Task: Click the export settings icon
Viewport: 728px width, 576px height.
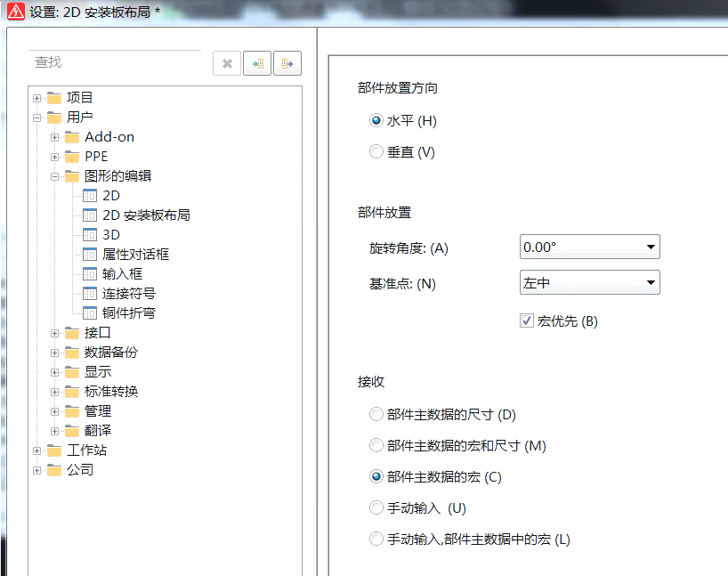Action: pos(287,62)
